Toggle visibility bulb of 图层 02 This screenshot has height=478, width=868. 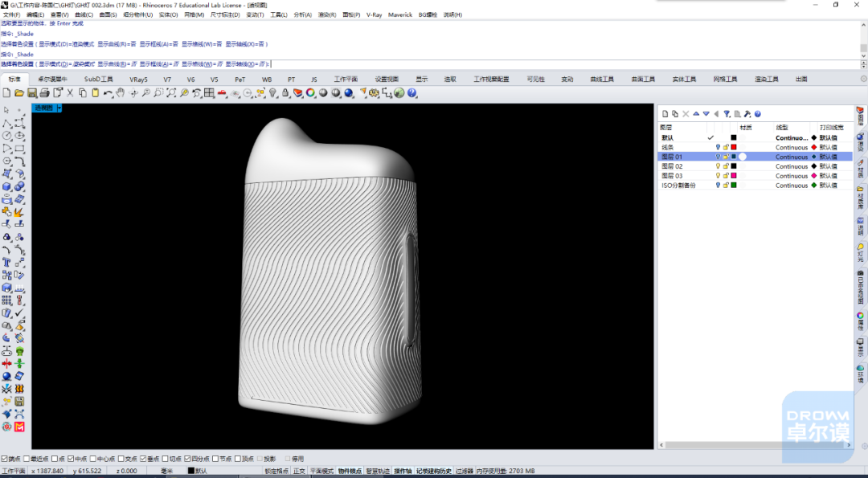(718, 166)
